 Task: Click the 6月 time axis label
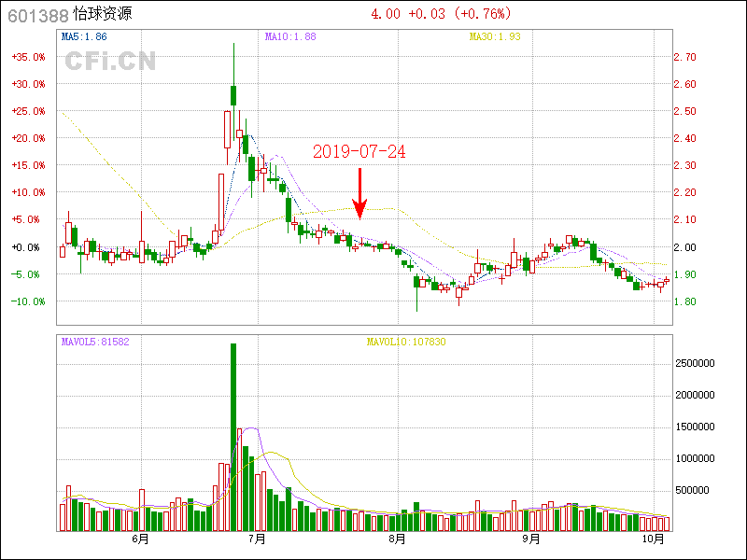pyautogui.click(x=141, y=539)
